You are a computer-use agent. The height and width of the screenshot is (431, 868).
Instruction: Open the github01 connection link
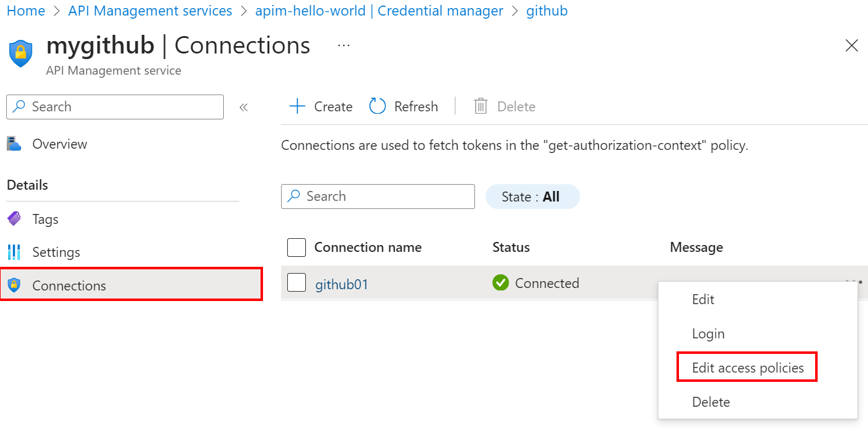point(342,284)
